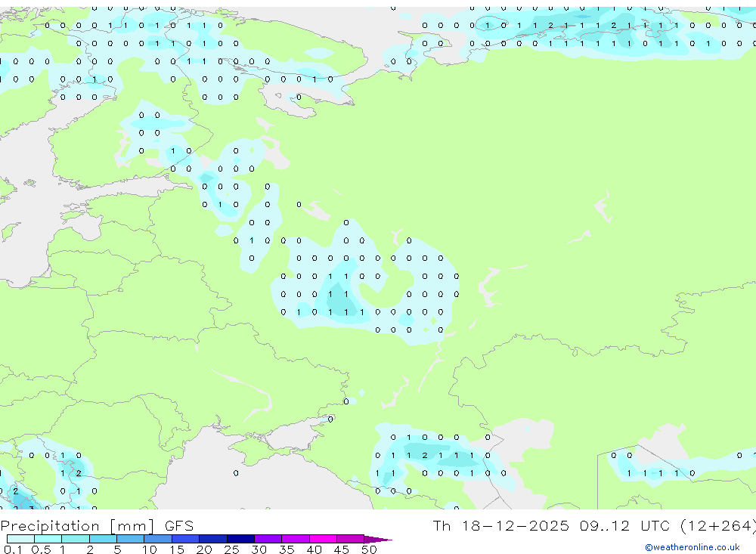The height and width of the screenshot is (554, 756).
Task: Click the '45' legend scale label
Action: [342, 549]
